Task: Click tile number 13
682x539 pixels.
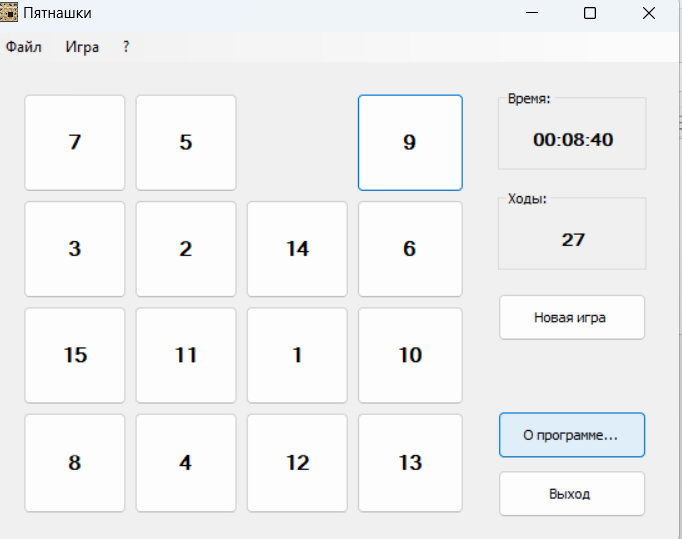Action: pyautogui.click(x=410, y=463)
